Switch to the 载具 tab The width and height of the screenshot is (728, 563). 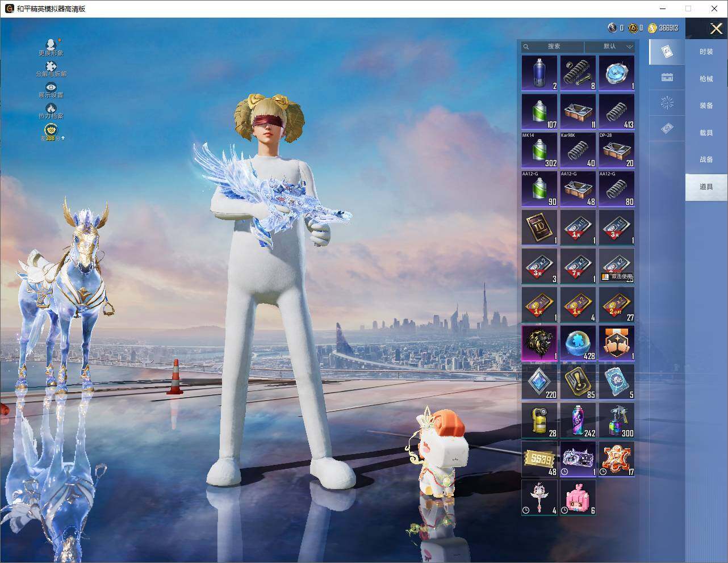point(706,133)
